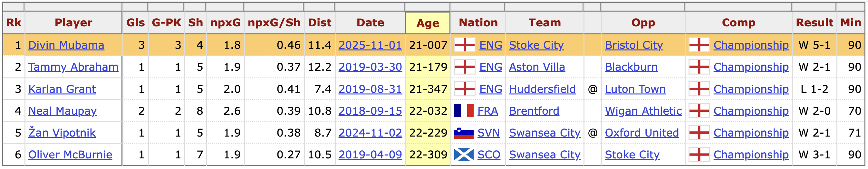The height and width of the screenshot is (169, 868).
Task: Open Championship link in Oliver McBurnie's row
Action: [x=751, y=155]
